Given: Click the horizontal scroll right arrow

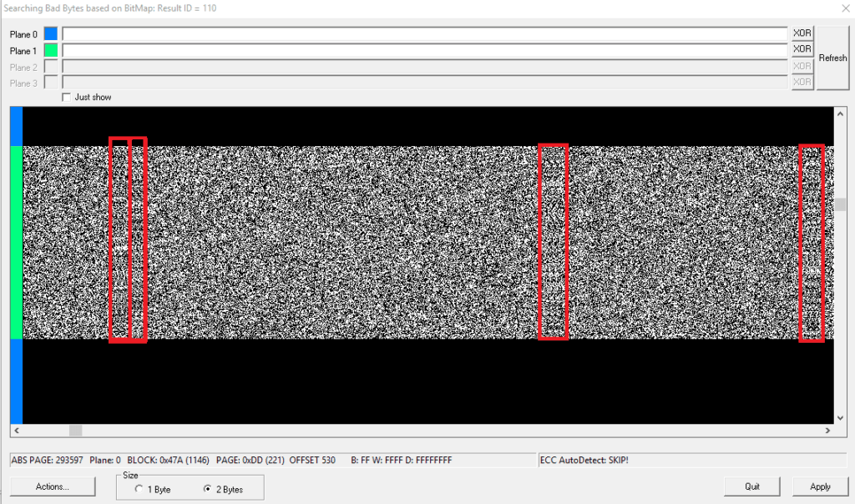Looking at the screenshot, I should pos(827,431).
